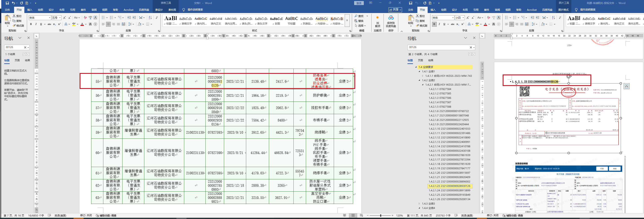
Task: Undo the last action in 文档1 window
Action: point(13,3)
